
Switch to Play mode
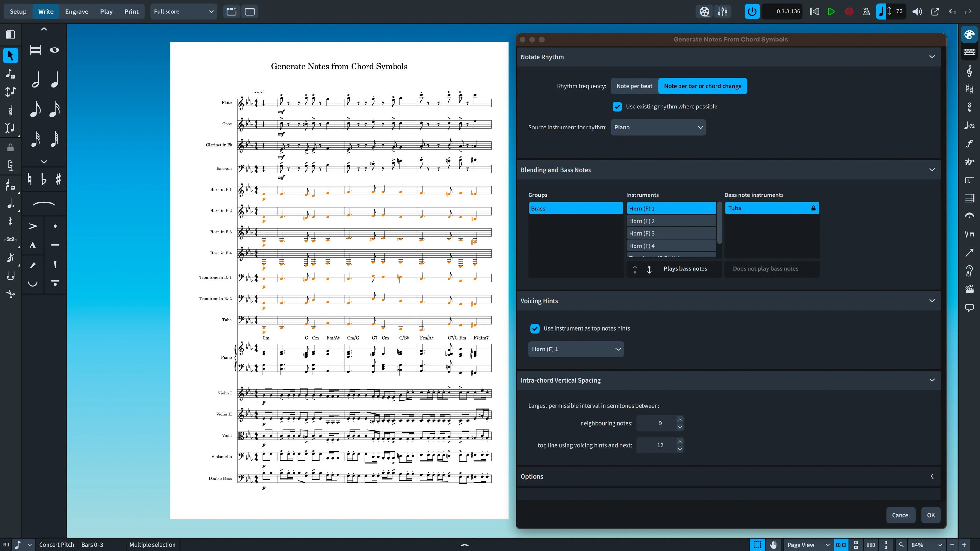pos(106,11)
